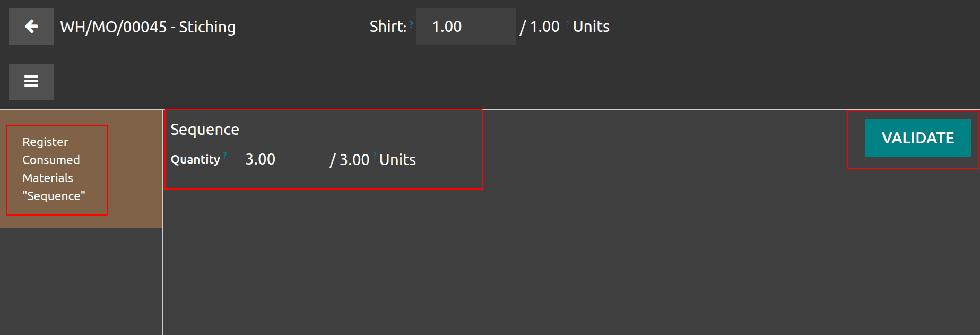The height and width of the screenshot is (335, 980).
Task: Click the / 1.00 total in the header
Action: [540, 27]
